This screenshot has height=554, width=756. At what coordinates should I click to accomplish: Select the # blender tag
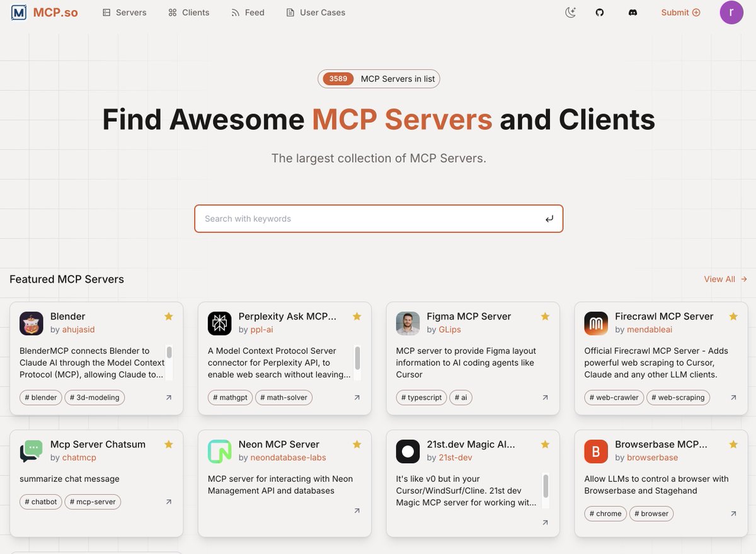pyautogui.click(x=41, y=398)
